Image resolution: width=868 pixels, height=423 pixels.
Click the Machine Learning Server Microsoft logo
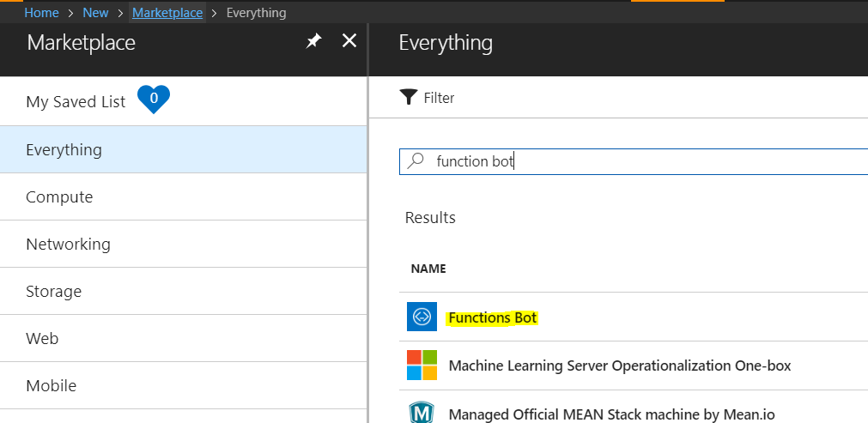point(422,365)
